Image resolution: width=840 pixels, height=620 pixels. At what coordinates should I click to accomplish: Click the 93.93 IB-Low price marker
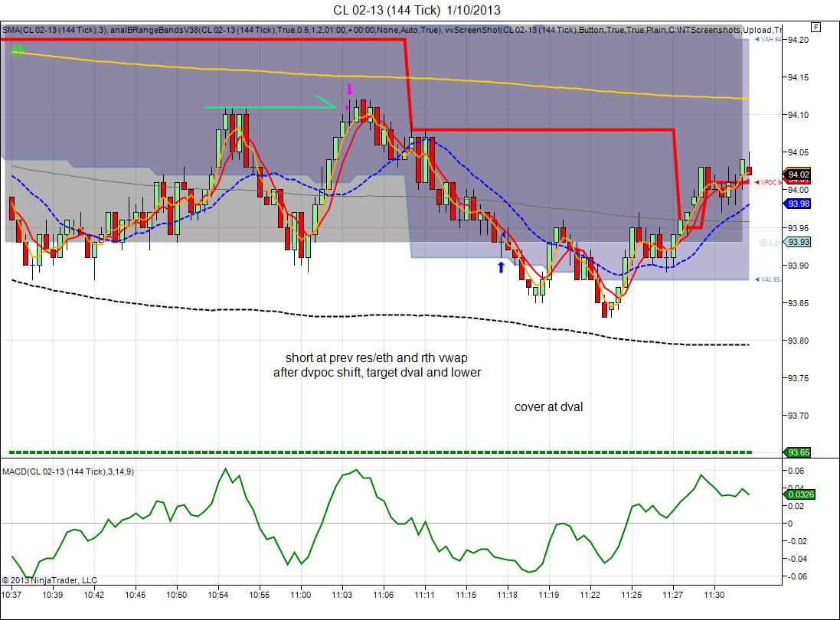798,242
